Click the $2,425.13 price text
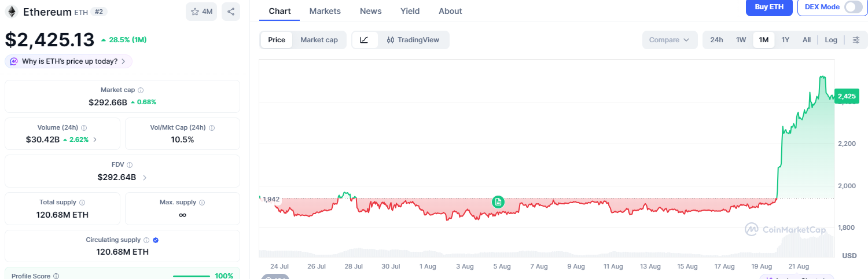 [50, 39]
